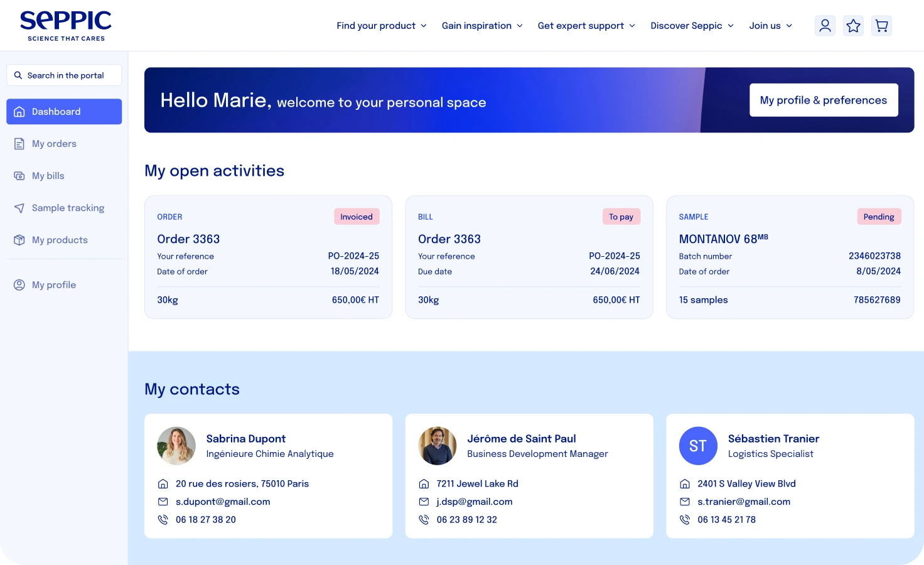
Task: Expand the Find your product dropdown
Action: click(381, 26)
